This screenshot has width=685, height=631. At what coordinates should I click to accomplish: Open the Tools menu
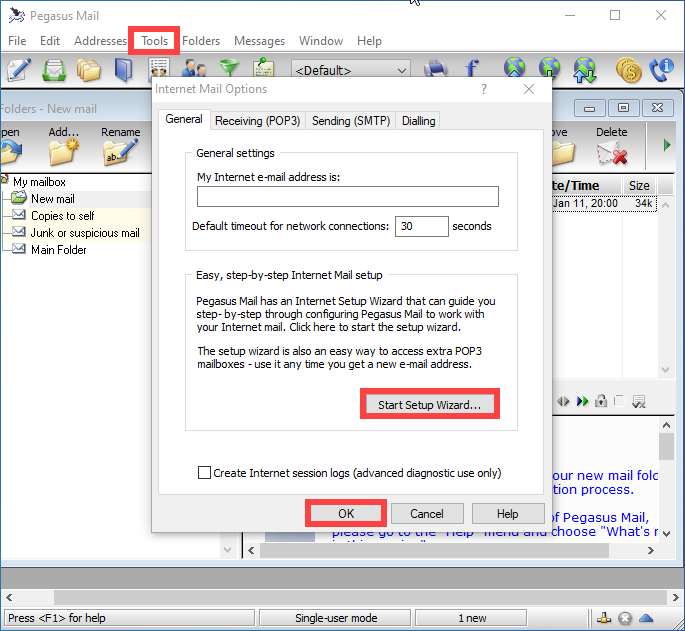tap(154, 41)
